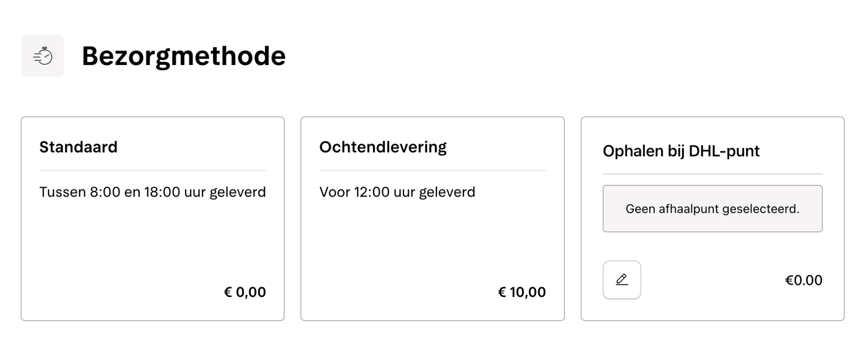Click the Standaard card title

(x=79, y=146)
